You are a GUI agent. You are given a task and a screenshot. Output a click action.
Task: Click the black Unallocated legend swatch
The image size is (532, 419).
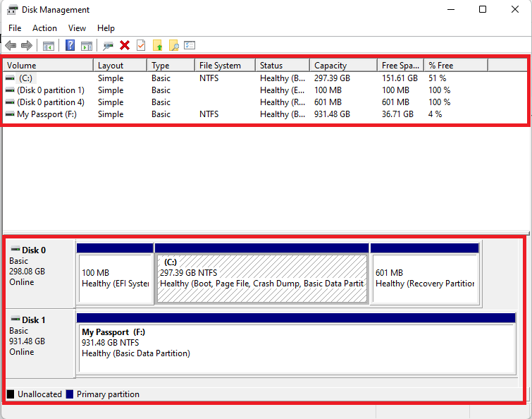point(11,394)
